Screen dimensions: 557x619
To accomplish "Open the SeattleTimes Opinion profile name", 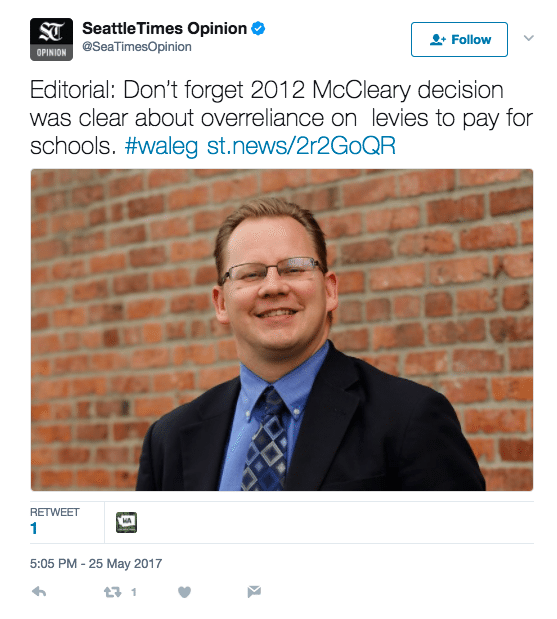I will click(164, 28).
